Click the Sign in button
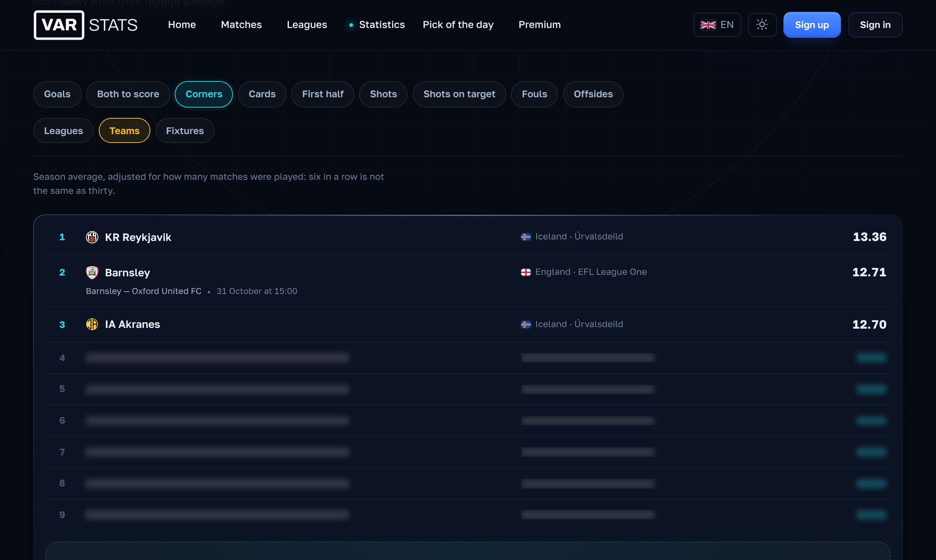This screenshot has width=936, height=560. coord(875,25)
